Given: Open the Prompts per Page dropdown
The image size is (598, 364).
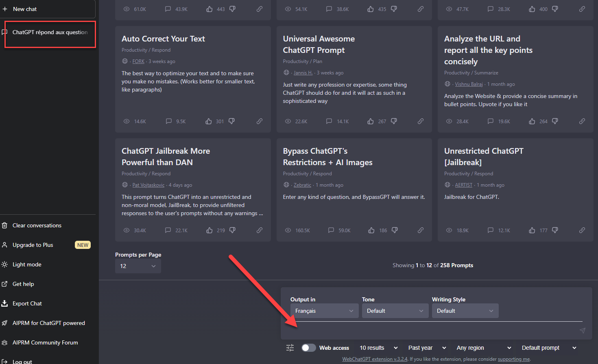Looking at the screenshot, I should [138, 266].
